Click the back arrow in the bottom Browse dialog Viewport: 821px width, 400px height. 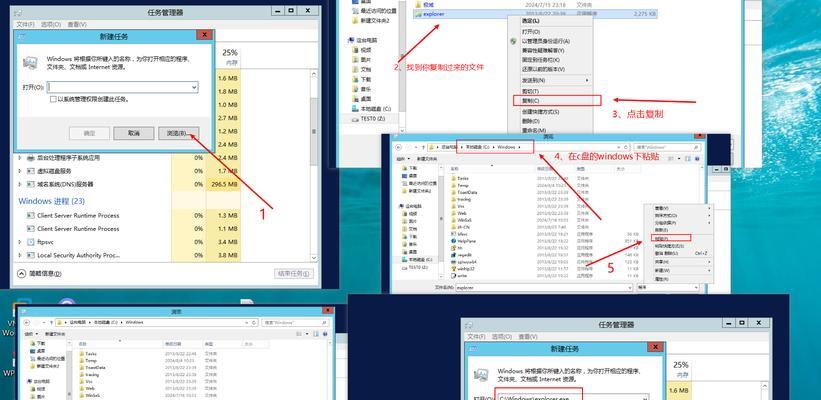pos(27,323)
